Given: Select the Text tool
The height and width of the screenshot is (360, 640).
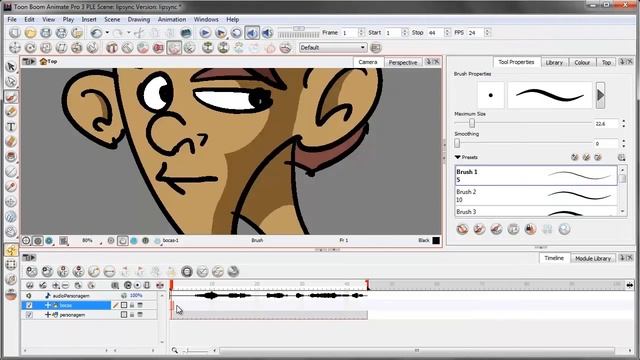Looking at the screenshot, I should click(11, 127).
